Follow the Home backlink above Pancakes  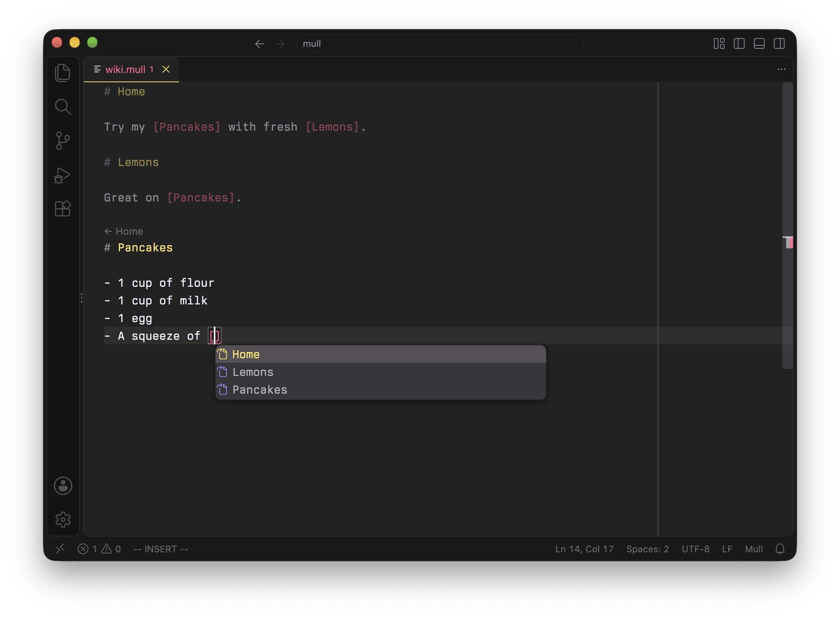click(124, 231)
